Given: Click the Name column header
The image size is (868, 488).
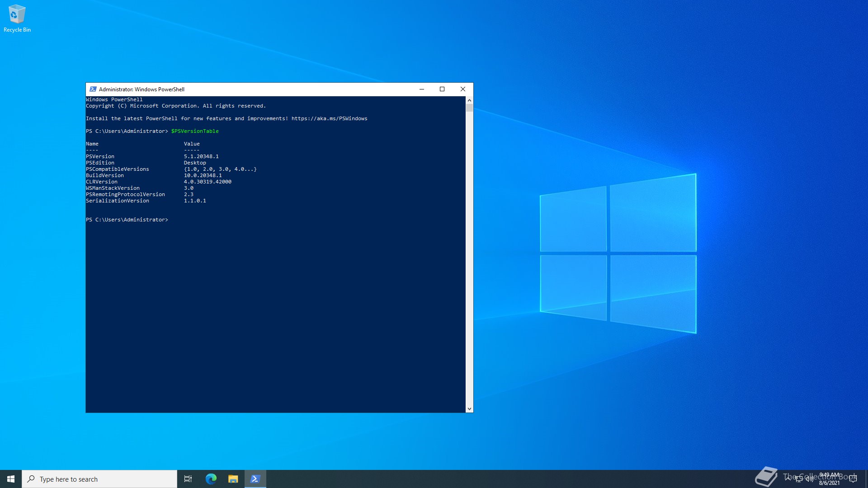Looking at the screenshot, I should [x=92, y=144].
